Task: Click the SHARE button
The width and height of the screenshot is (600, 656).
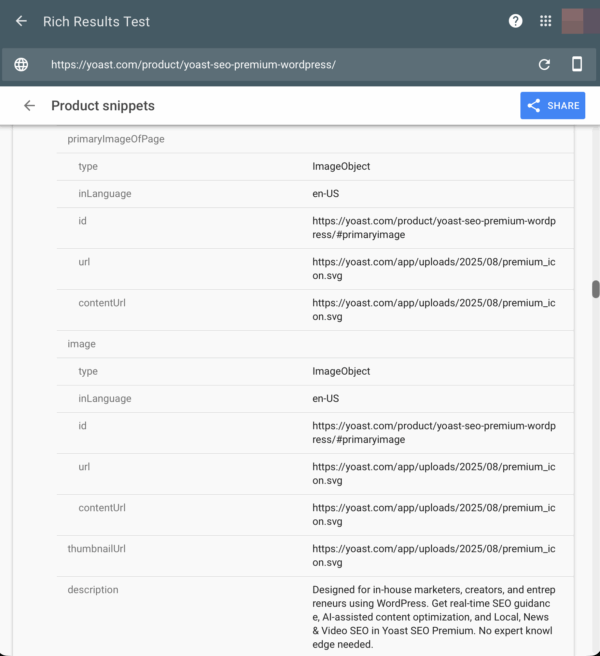Action: point(553,105)
